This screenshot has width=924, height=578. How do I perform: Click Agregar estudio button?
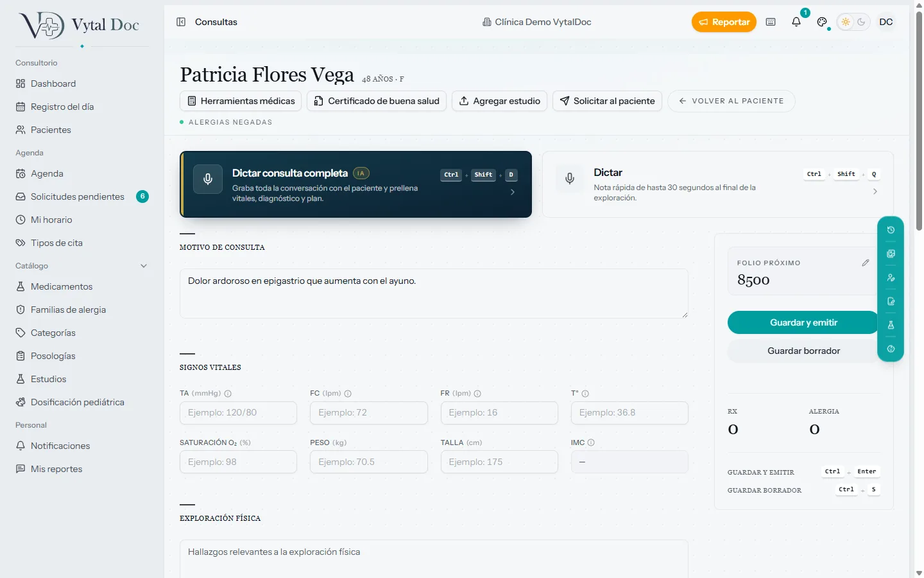500,101
